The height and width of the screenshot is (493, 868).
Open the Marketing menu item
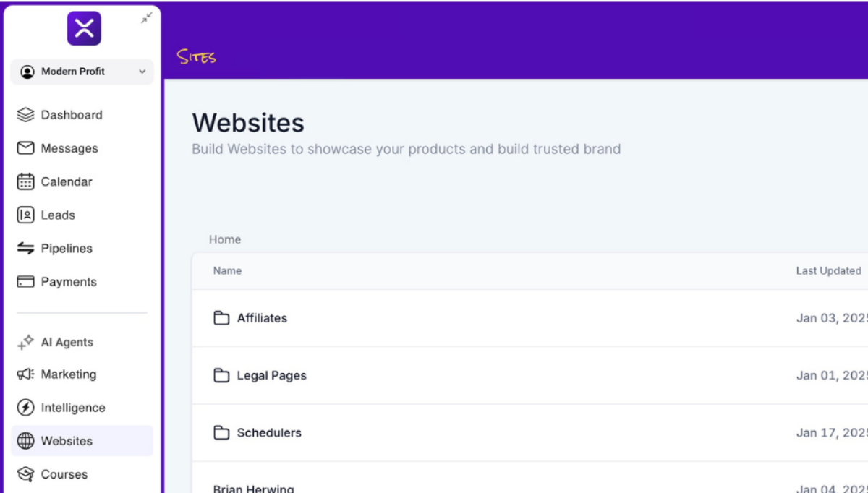68,374
